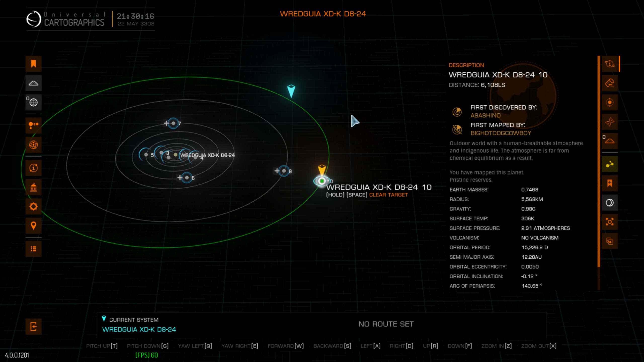The image size is (644, 362).
Task: Open the bodies list icon
Action: coord(33,249)
